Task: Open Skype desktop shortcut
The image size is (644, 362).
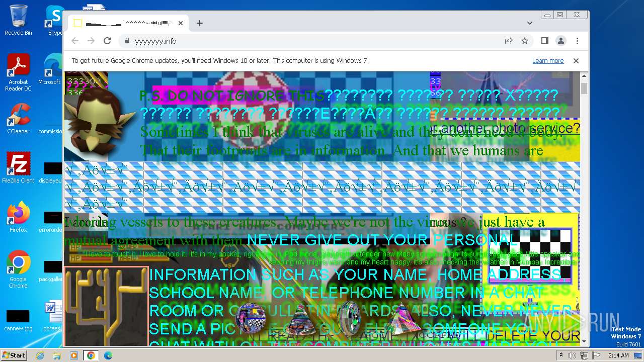Action: pos(54,20)
